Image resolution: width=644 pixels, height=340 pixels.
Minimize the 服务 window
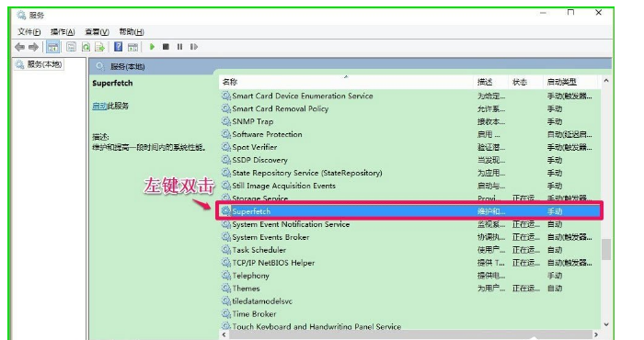pos(543,13)
